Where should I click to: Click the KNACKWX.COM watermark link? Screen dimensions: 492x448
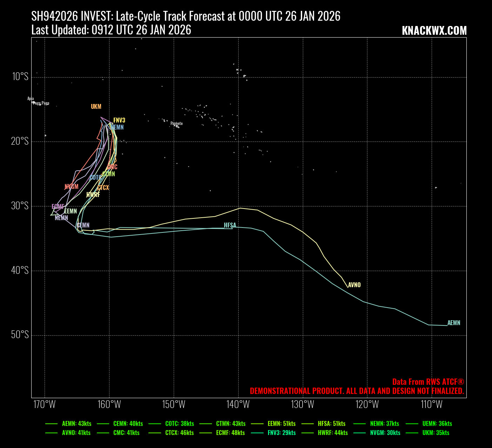pos(434,31)
